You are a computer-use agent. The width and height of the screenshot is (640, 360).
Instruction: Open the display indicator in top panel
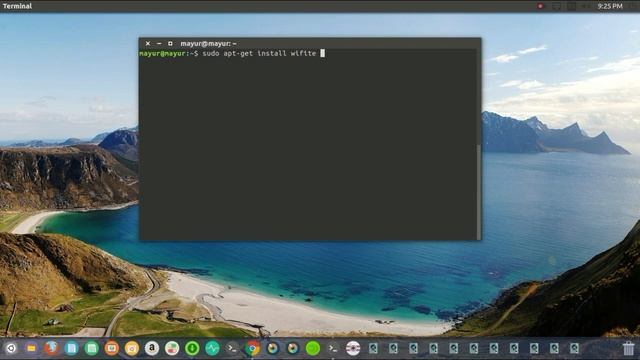pos(556,6)
